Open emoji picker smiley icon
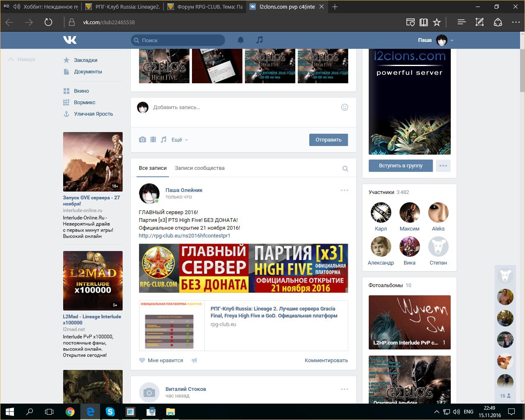Image resolution: width=525 pixels, height=420 pixels. (345, 107)
